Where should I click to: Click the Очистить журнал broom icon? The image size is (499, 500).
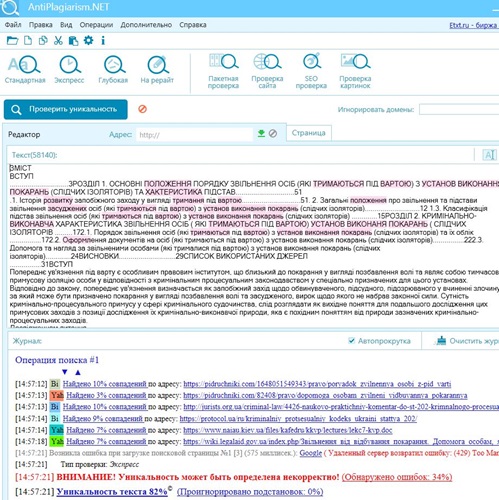pyautogui.click(x=441, y=341)
